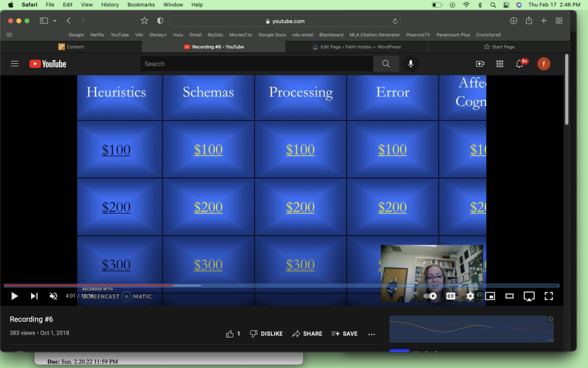Open the YouTube hamburger guide menu
Viewport: 588px width, 368px height.
coord(14,63)
